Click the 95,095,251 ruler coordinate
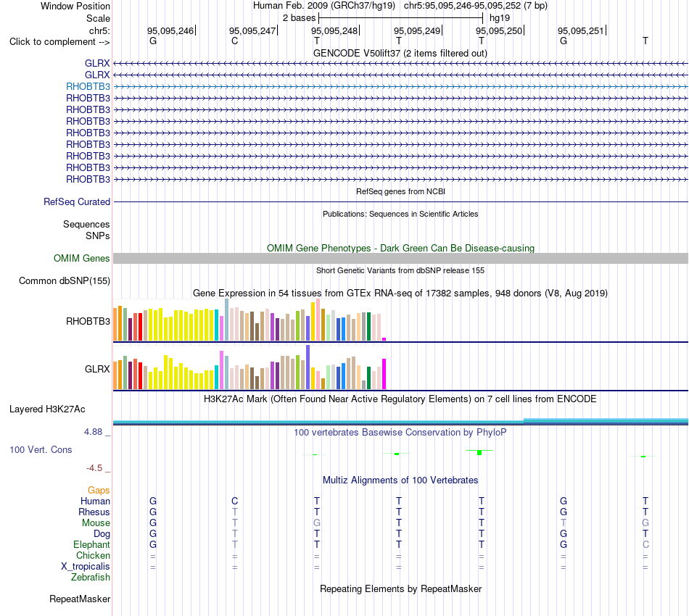 click(581, 30)
